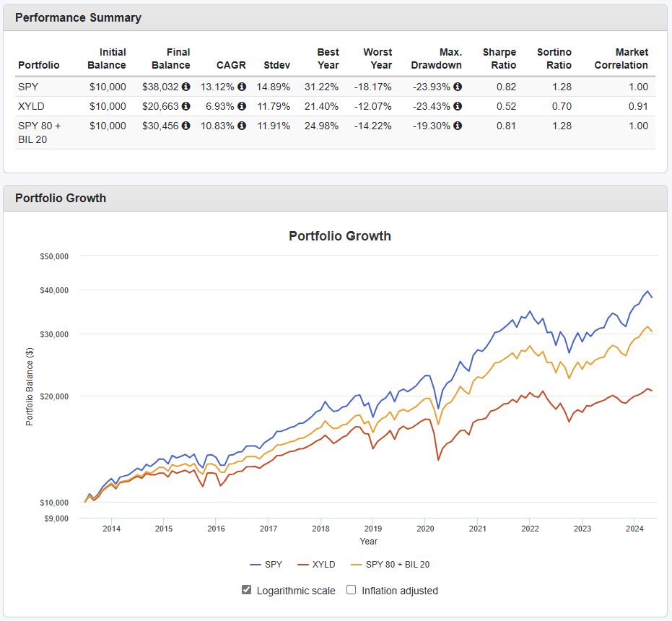This screenshot has width=672, height=621.
Task: Select the XYLD portfolio row name
Action: pyautogui.click(x=31, y=106)
